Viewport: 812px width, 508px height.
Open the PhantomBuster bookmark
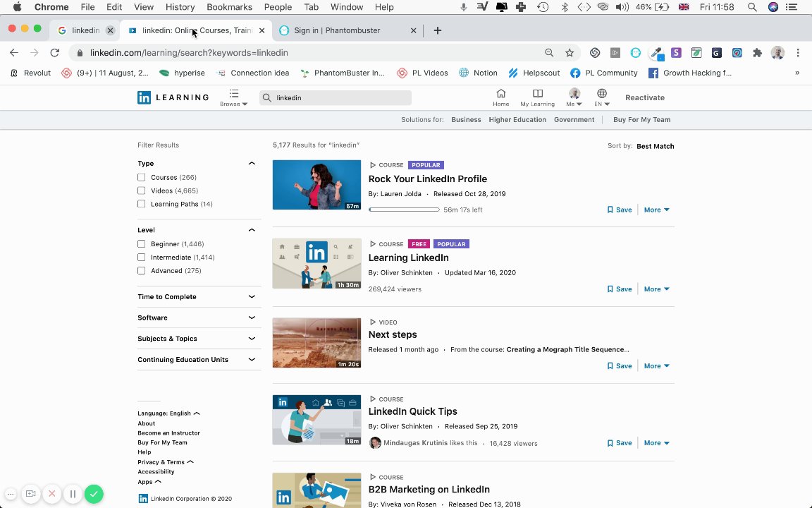click(343, 73)
